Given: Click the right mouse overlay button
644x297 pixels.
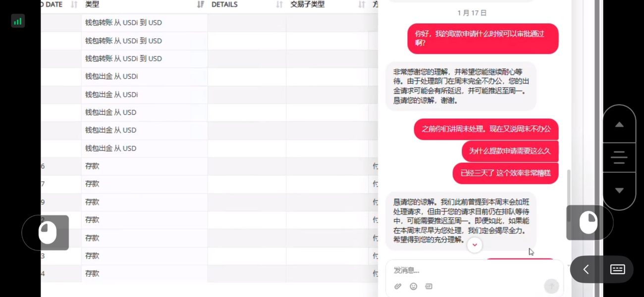Looking at the screenshot, I should [x=589, y=223].
